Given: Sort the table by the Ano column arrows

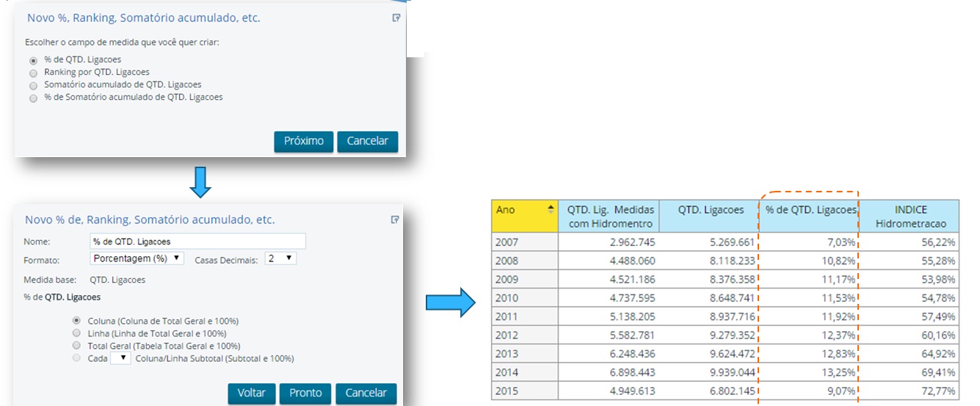Looking at the screenshot, I should [x=551, y=210].
